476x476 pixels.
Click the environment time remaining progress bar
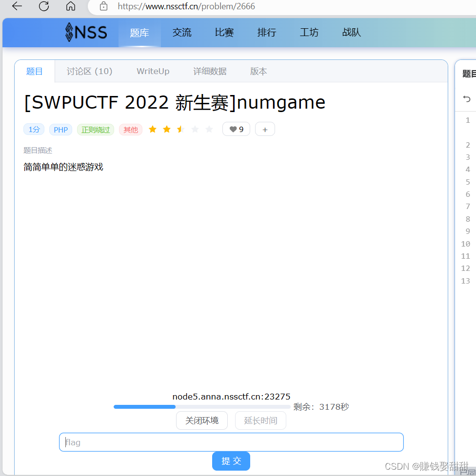click(202, 406)
